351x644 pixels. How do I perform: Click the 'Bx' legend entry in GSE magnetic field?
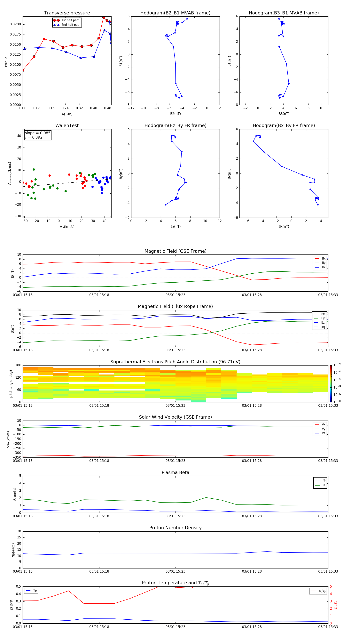pyautogui.click(x=320, y=259)
